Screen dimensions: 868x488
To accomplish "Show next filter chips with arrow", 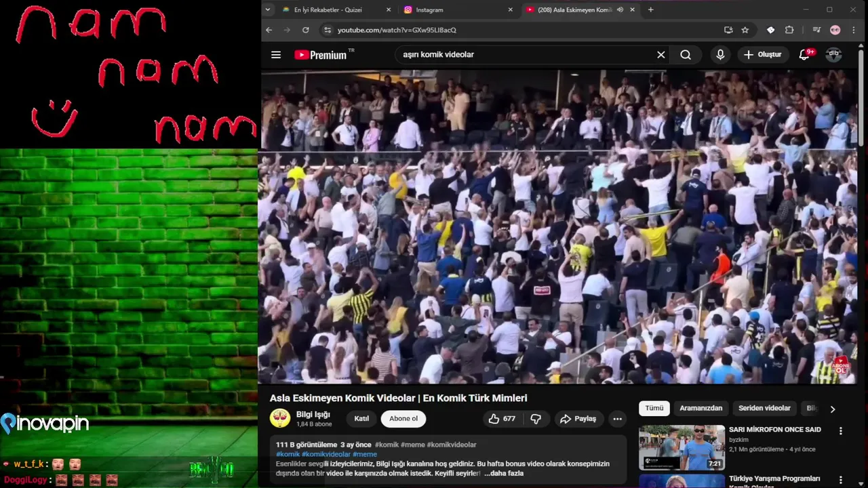I will click(833, 409).
